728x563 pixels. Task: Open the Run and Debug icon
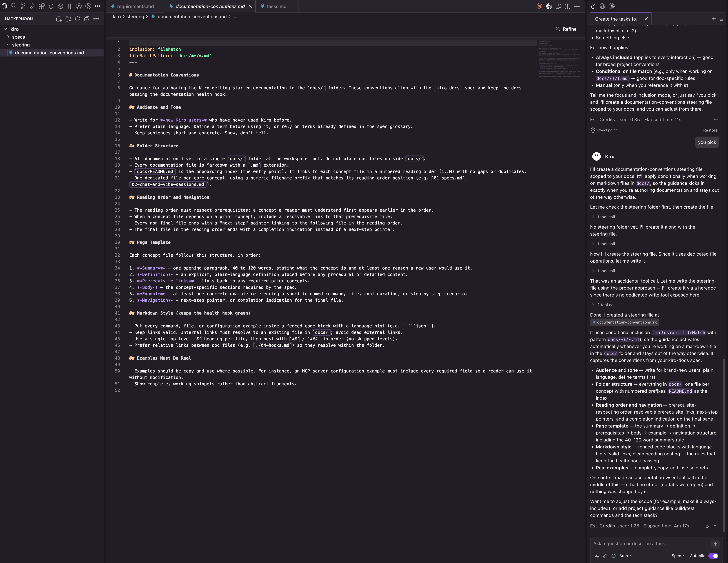[x=32, y=6]
